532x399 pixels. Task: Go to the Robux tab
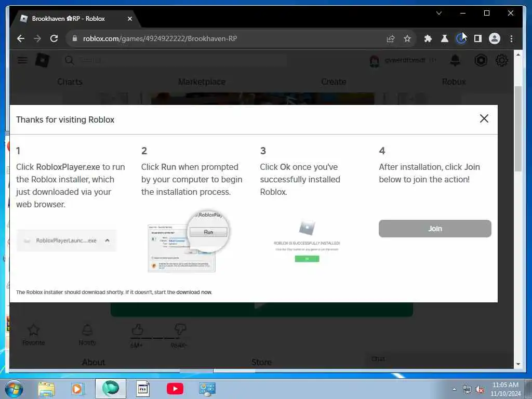tap(454, 82)
